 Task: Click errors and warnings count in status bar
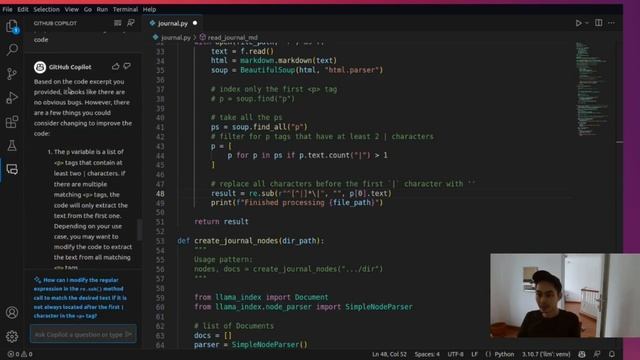coord(20,354)
